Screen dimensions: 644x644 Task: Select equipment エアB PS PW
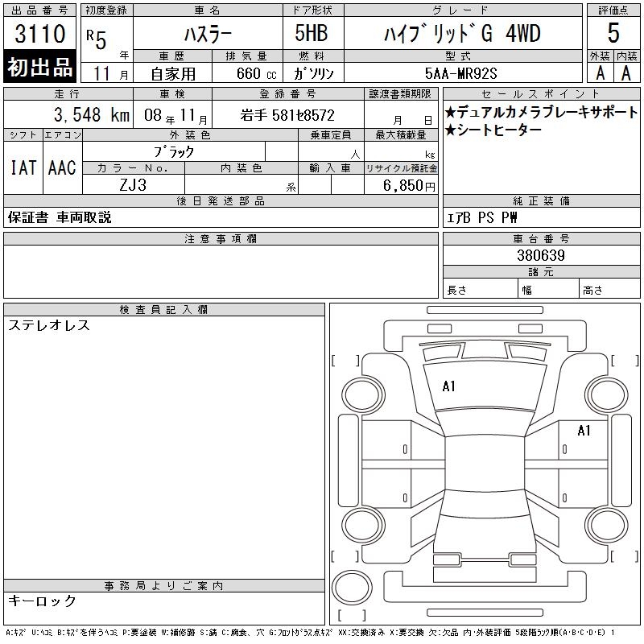481,217
